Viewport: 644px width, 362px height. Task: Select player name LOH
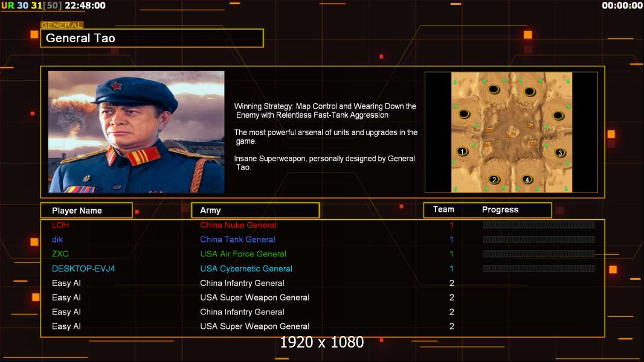[x=60, y=225]
